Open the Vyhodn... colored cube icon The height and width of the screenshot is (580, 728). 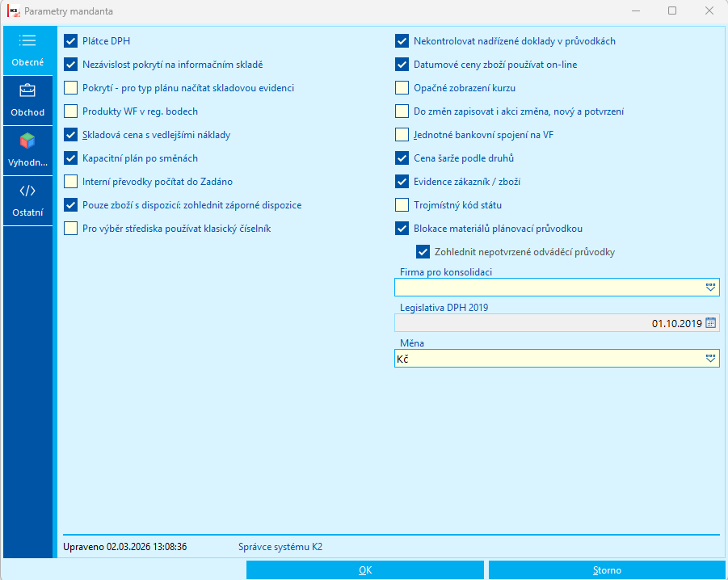[x=27, y=141]
